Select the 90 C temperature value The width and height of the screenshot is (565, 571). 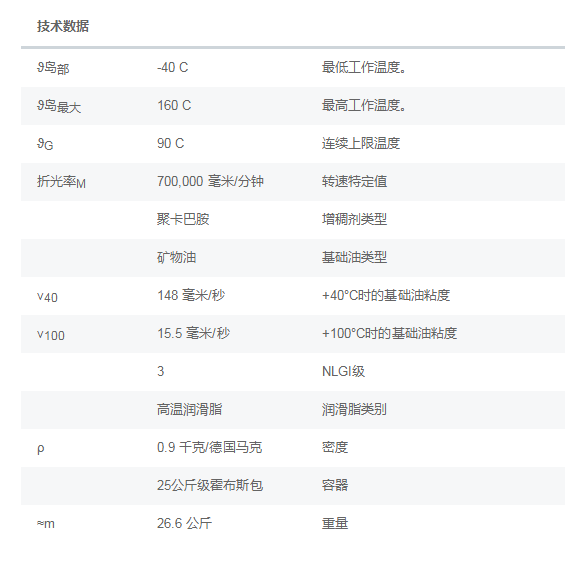171,143
